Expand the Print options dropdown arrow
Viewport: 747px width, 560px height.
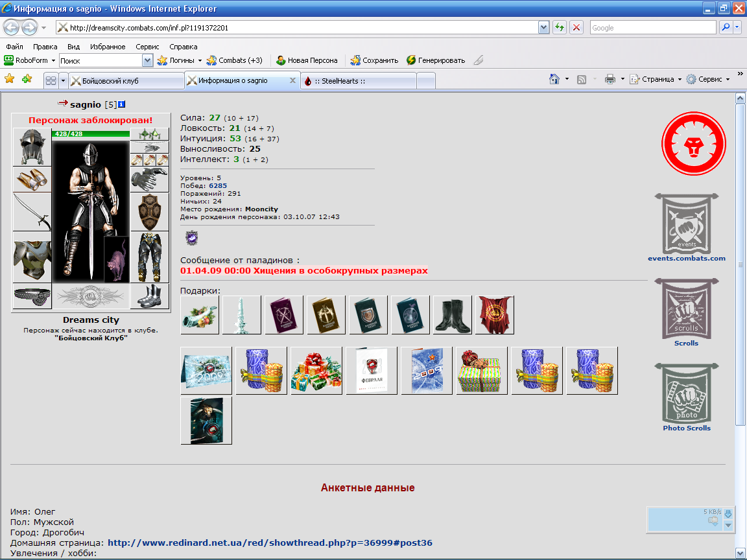(622, 79)
